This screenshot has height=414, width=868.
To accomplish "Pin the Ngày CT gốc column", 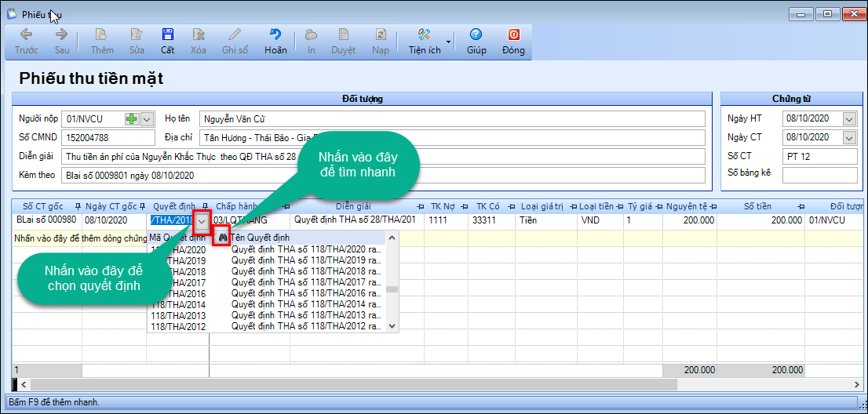I will 142,207.
